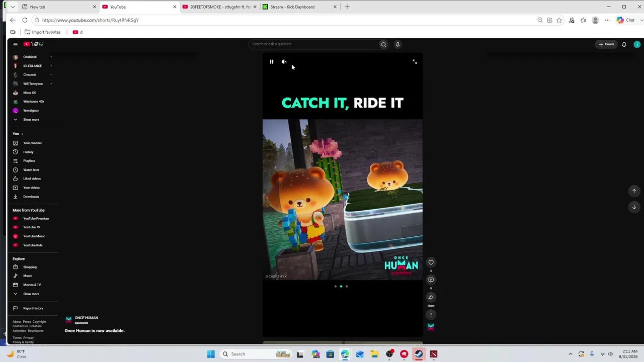This screenshot has width=644, height=362.
Task: Click the taskbar Search box
Action: click(x=257, y=354)
